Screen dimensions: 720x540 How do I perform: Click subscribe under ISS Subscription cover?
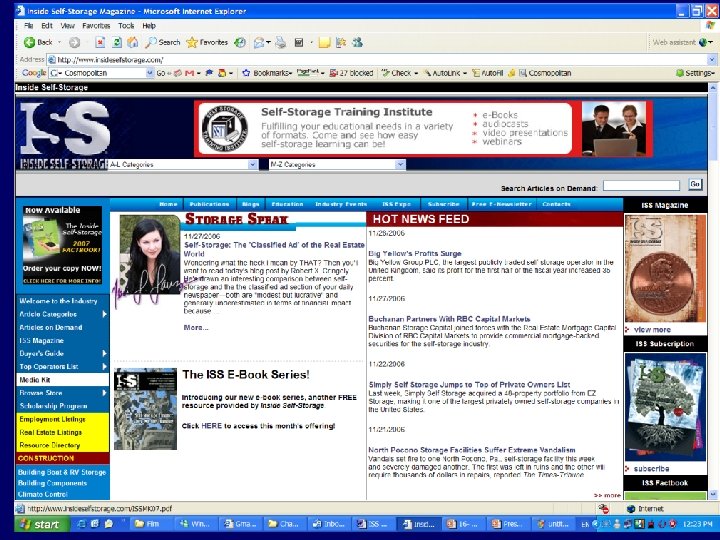point(651,469)
